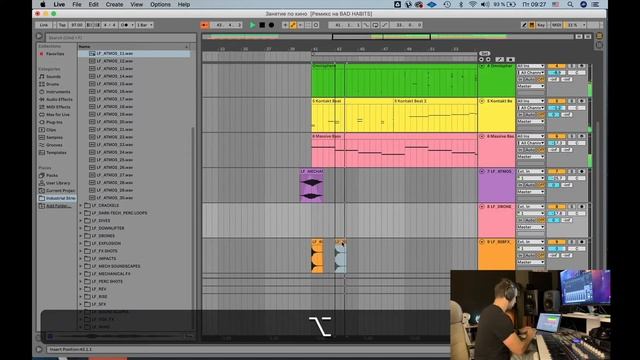Toggle the Automation Arm button
Viewport: 640px width, 360px height.
(293, 25)
